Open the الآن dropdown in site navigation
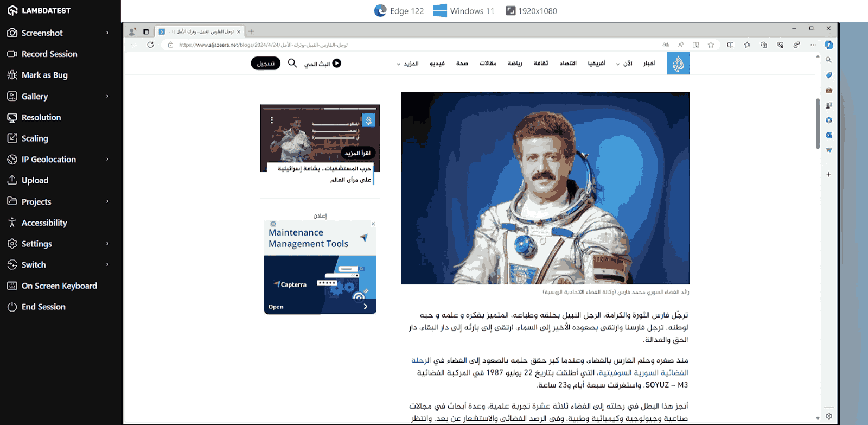This screenshot has width=868, height=425. click(x=624, y=64)
